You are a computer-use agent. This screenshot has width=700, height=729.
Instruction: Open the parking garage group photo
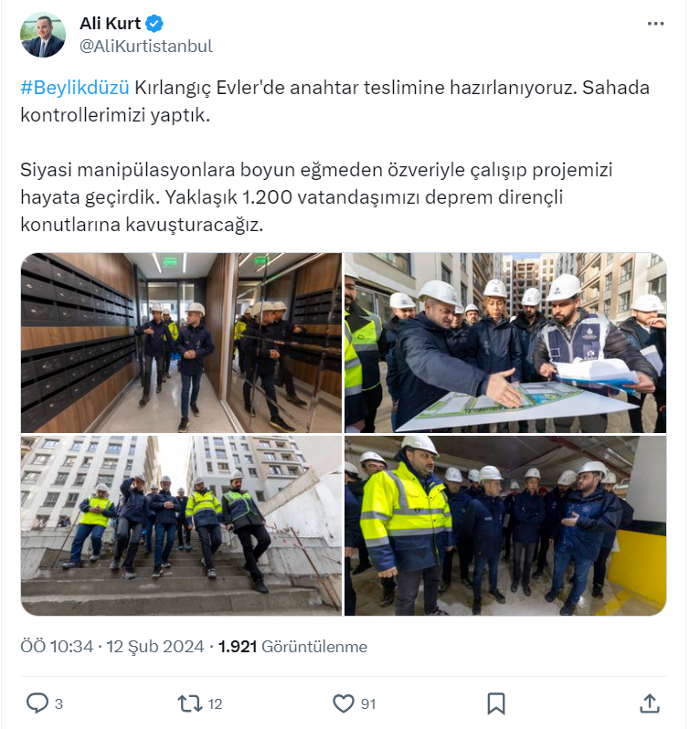[x=505, y=526]
